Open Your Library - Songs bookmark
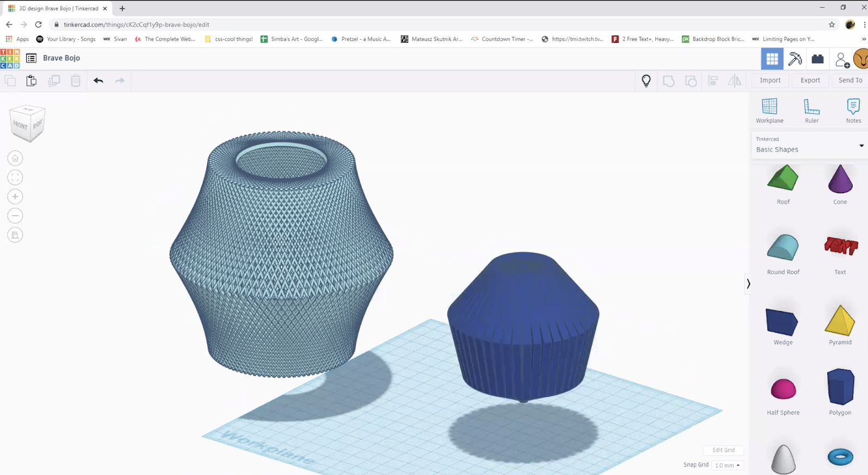This screenshot has width=868, height=475. [x=66, y=39]
